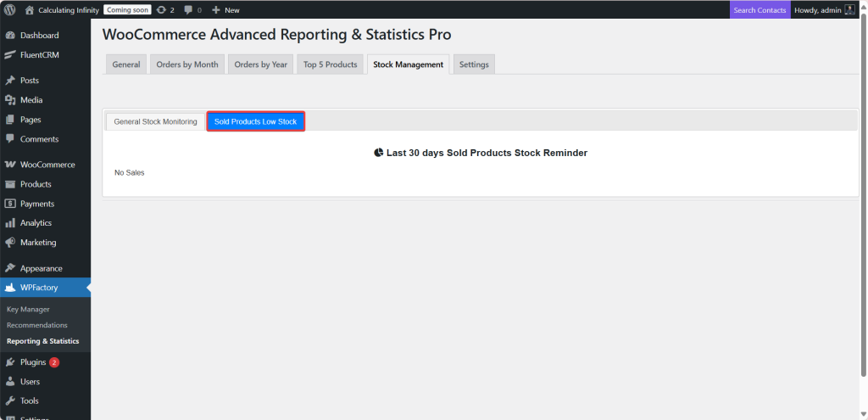Viewport: 868px width, 420px height.
Task: Switch to Orders by Month tab
Action: click(x=187, y=64)
